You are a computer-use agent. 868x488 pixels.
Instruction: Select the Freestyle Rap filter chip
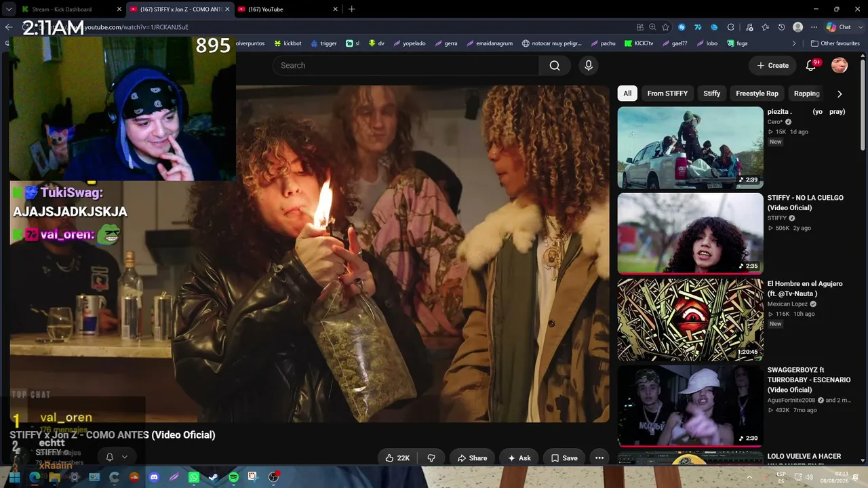[x=757, y=94]
